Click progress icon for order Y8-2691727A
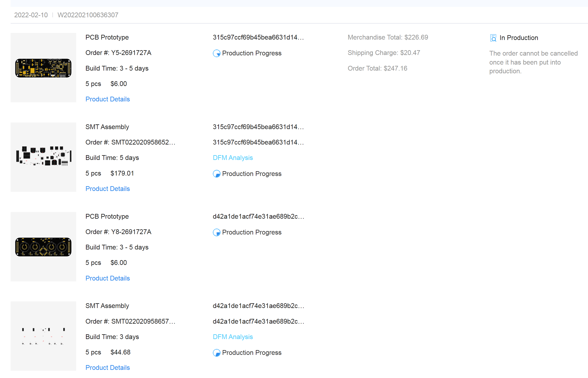Image resolution: width=588 pixels, height=378 pixels. click(216, 232)
